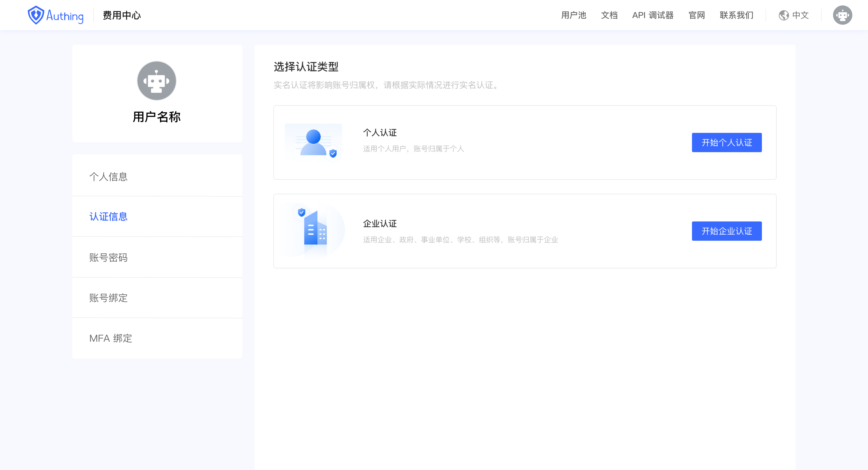Open the API 调试器 link
868x470 pixels.
point(653,15)
